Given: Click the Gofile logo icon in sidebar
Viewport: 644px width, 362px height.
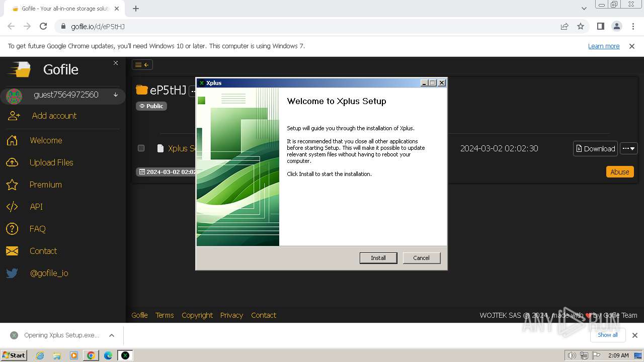Looking at the screenshot, I should 20,69.
